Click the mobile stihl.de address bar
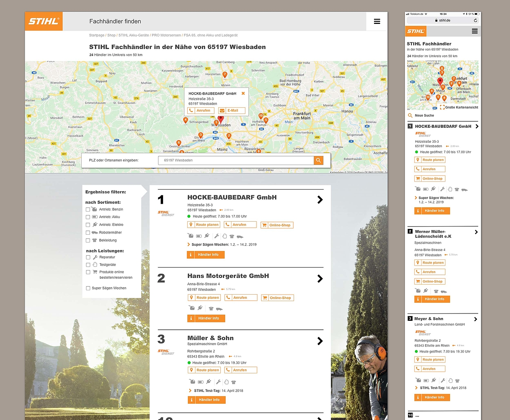This screenshot has width=510, height=420. [443, 20]
